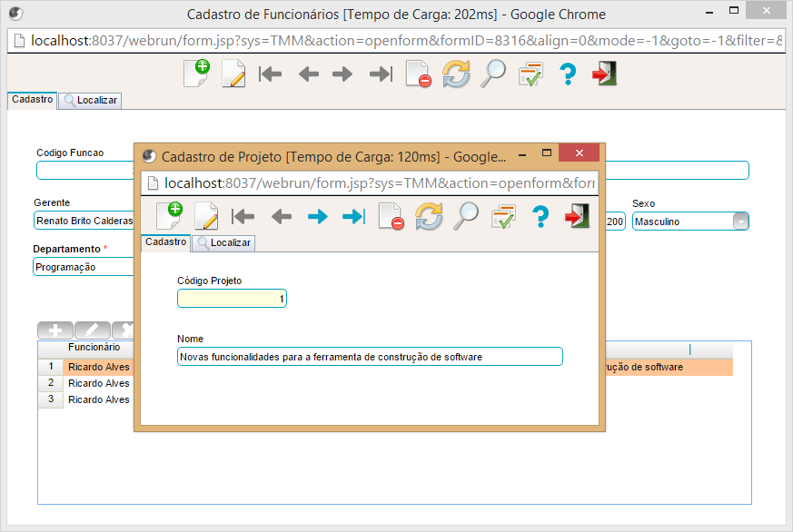Click the magnifier search icon in Projeto toolbar
Screen dimensions: 793x532
(x=466, y=216)
